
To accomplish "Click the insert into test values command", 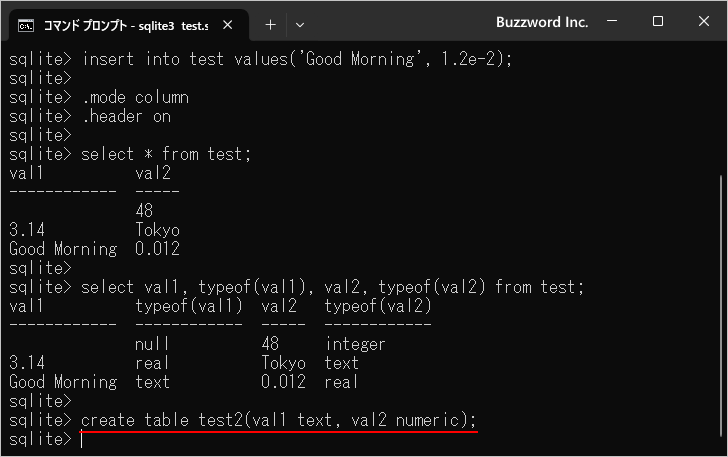I will [x=297, y=59].
